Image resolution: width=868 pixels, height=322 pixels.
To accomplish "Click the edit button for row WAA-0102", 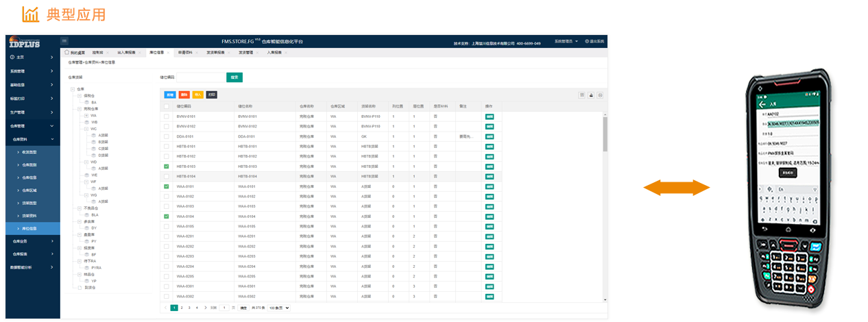I will pyautogui.click(x=490, y=197).
